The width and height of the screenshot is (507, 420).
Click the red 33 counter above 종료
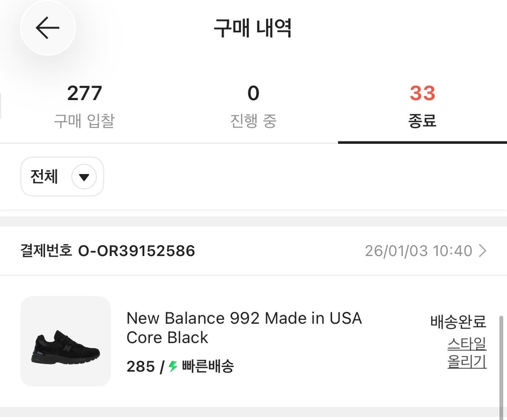point(421,92)
